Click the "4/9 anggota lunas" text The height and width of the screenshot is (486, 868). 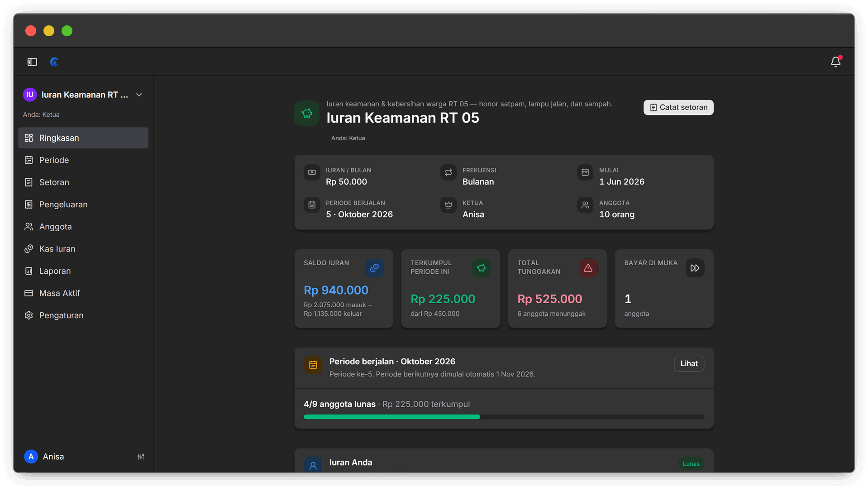point(339,404)
